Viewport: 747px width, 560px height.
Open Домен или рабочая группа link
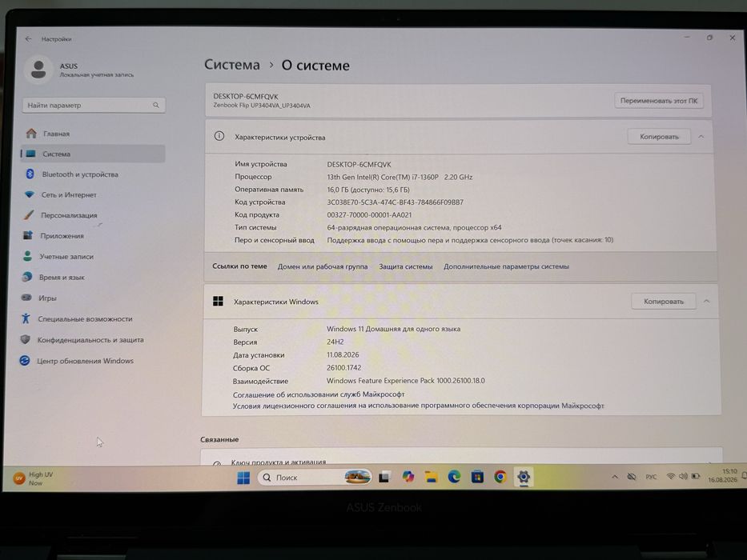[x=323, y=266]
